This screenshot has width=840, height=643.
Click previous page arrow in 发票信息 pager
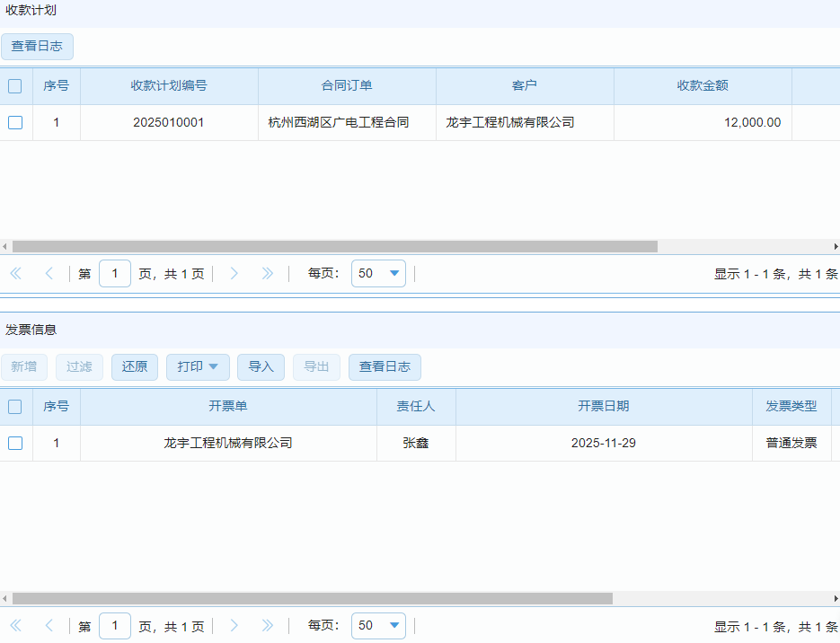coord(49,626)
